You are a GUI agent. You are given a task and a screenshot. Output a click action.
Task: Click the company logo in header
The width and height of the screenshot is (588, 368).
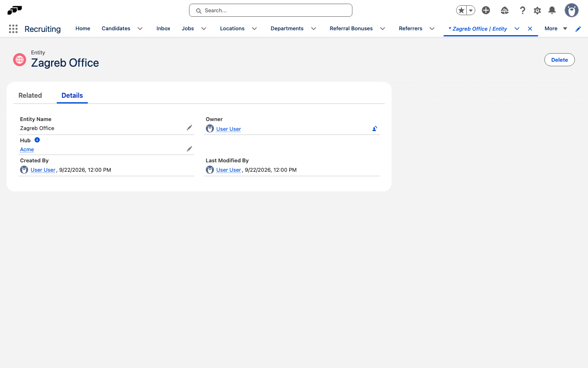(15, 10)
